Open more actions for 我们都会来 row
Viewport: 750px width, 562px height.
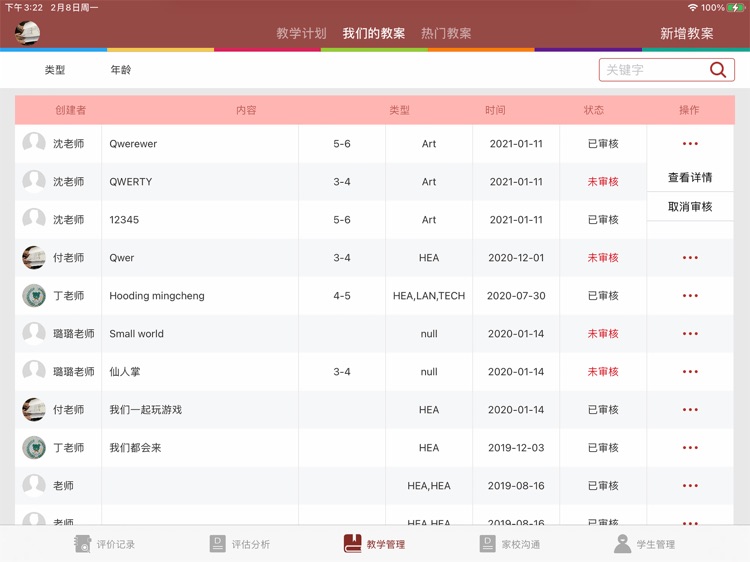690,448
